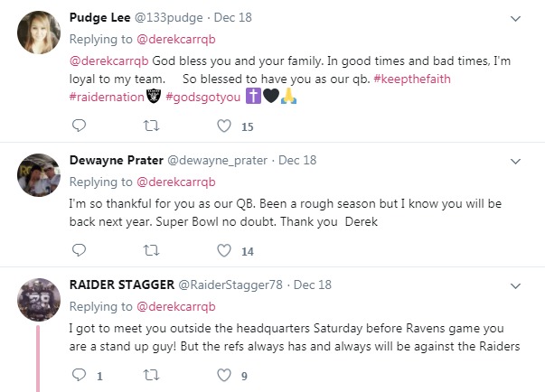This screenshot has width=545, height=392.
Task: Reply to Dewayne Prater's tweet
Action: tap(79, 250)
